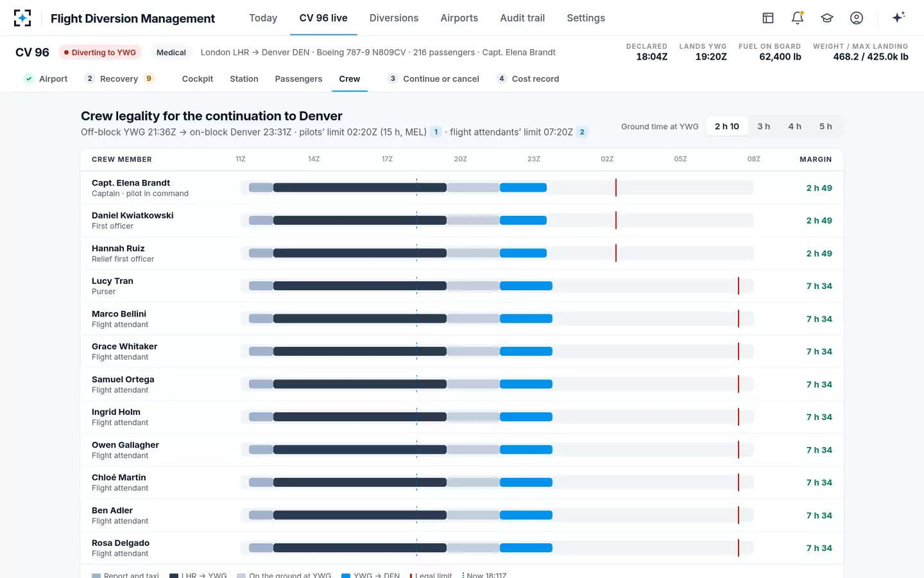Go to the Today tab
The width and height of the screenshot is (924, 578).
click(263, 18)
